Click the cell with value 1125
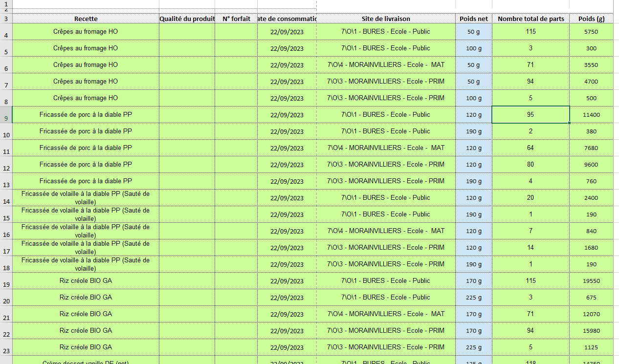Screen dimensions: 619x364 click(x=591, y=347)
